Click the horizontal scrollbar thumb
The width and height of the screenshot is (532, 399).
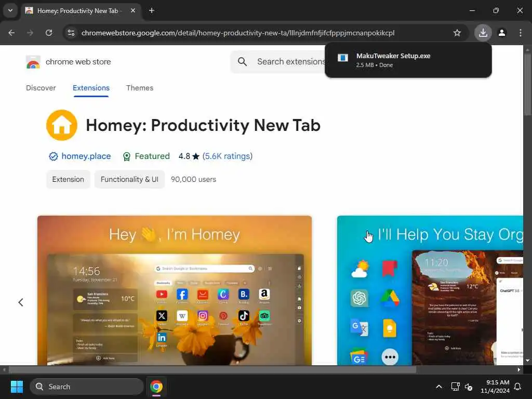[x=212, y=369]
